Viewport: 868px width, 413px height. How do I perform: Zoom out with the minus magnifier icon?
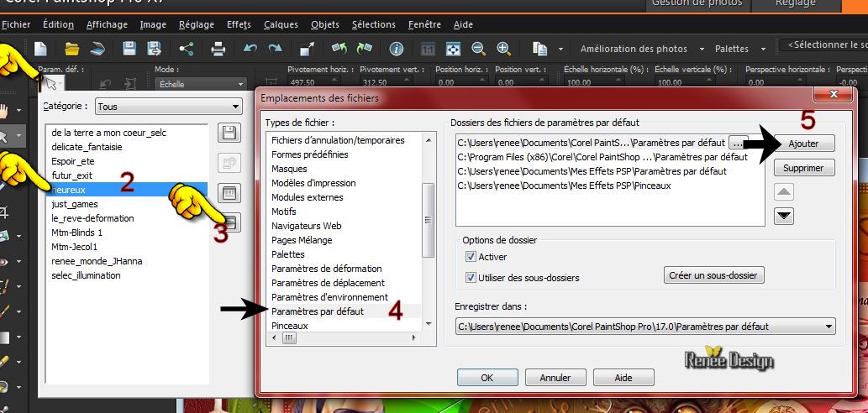tap(479, 49)
